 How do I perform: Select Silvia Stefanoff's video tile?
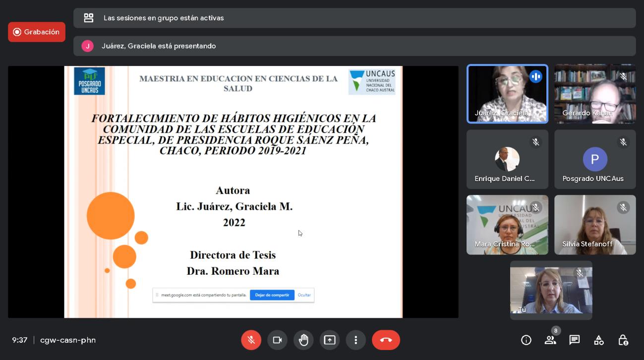[x=594, y=225]
